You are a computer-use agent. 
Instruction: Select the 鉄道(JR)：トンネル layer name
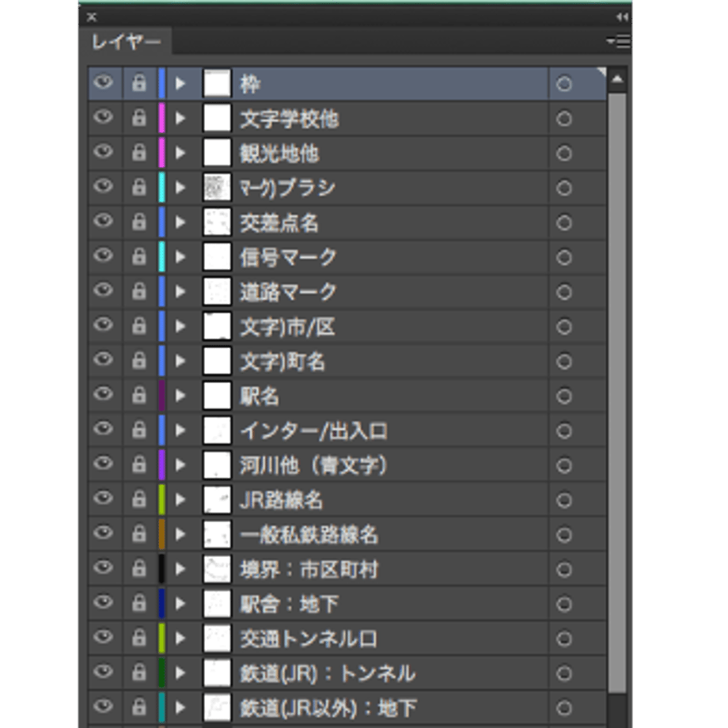tap(328, 673)
